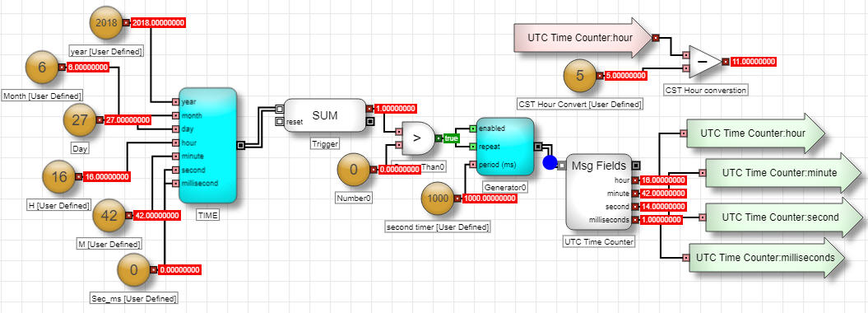Select the cyan TIME block
The height and width of the screenshot is (313, 868).
pyautogui.click(x=207, y=145)
